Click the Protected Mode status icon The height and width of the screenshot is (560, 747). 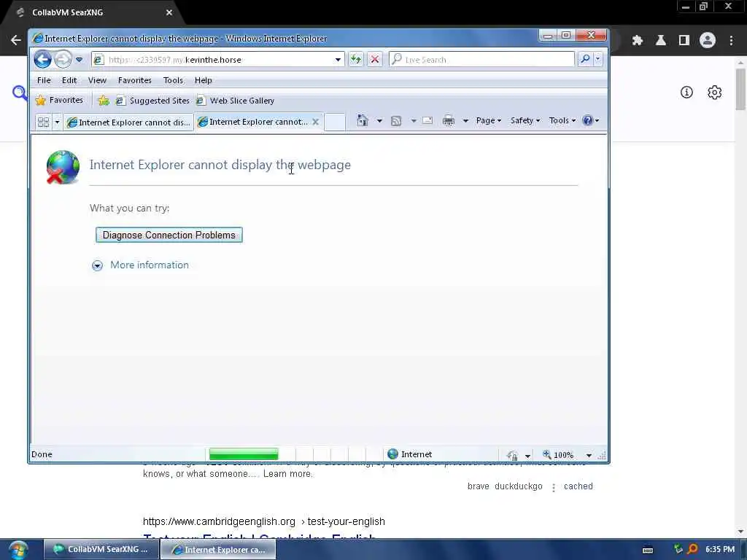point(513,455)
